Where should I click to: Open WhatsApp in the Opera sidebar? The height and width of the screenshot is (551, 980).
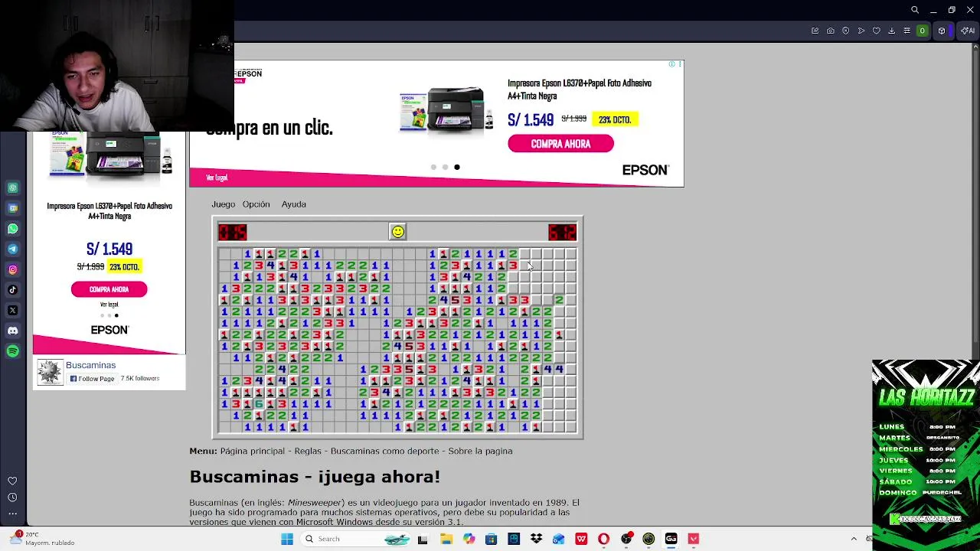click(13, 228)
